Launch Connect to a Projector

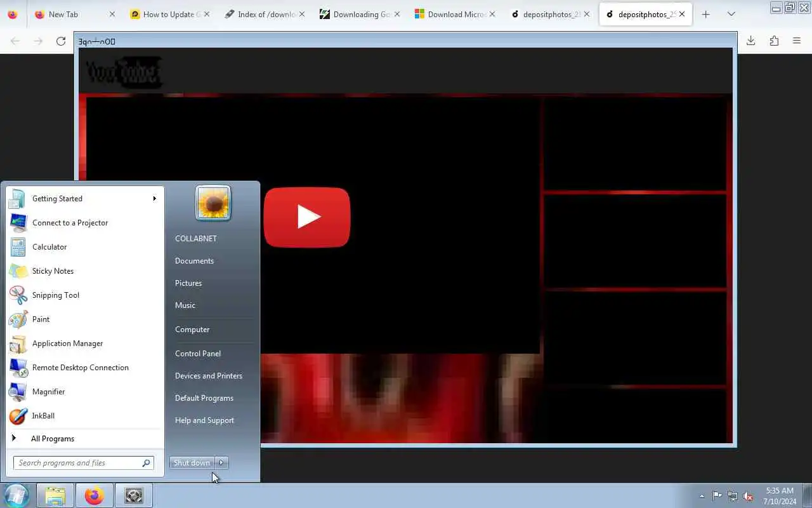(84, 223)
